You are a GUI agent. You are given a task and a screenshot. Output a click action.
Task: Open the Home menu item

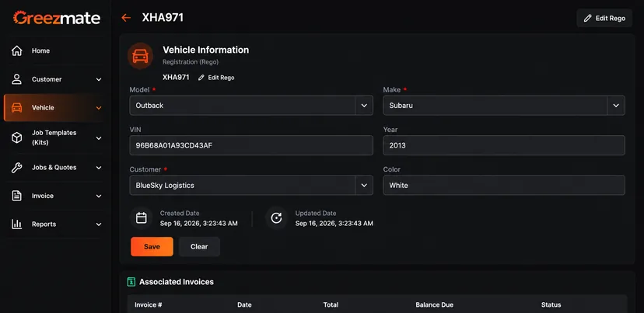point(54,50)
